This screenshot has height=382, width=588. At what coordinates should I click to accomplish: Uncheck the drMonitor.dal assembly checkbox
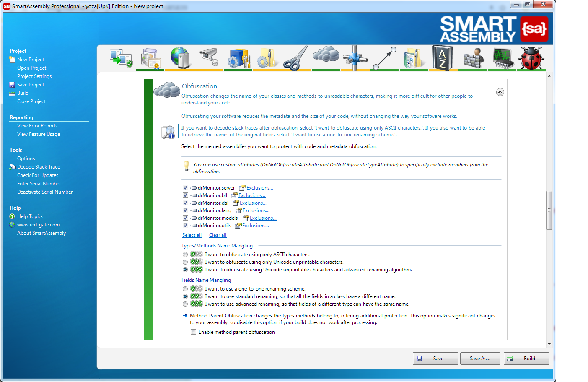point(185,203)
